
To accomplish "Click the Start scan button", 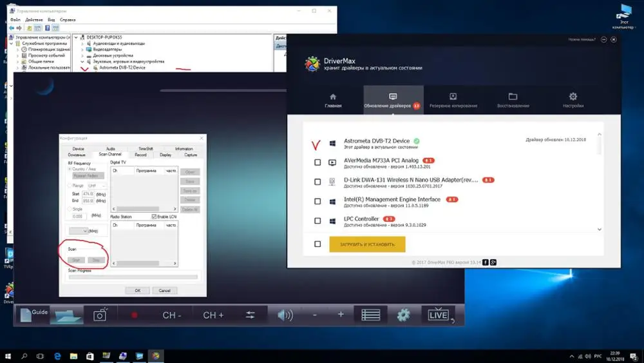I will click(76, 260).
